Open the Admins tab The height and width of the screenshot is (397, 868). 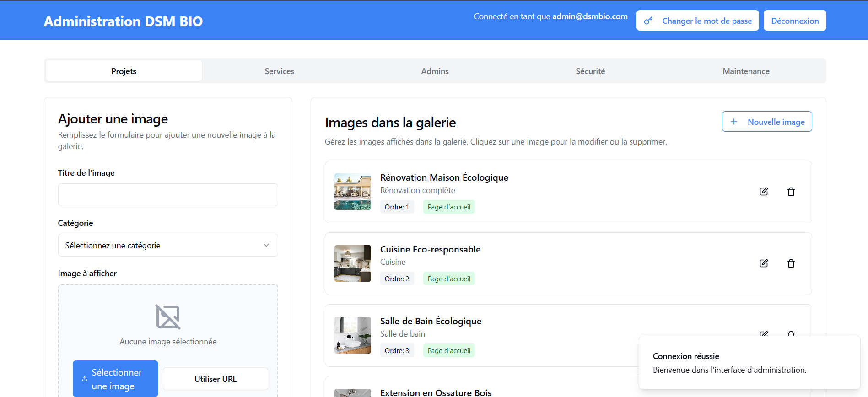435,71
